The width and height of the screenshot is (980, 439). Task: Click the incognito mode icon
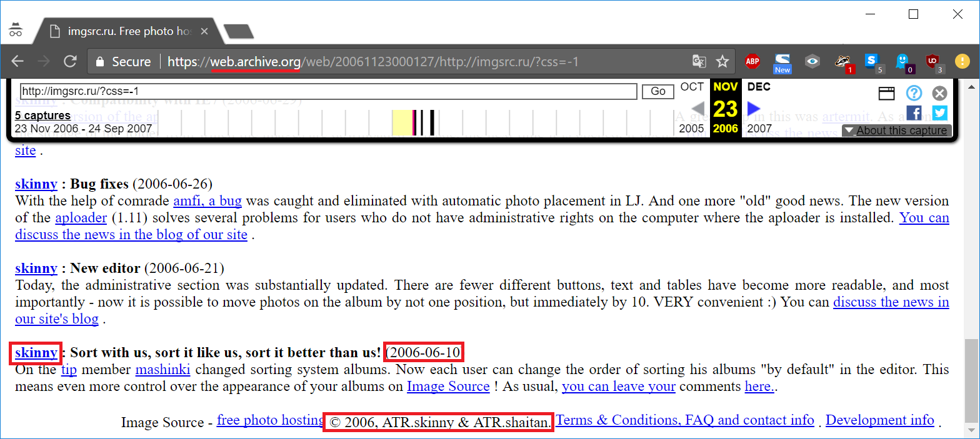pyautogui.click(x=16, y=30)
